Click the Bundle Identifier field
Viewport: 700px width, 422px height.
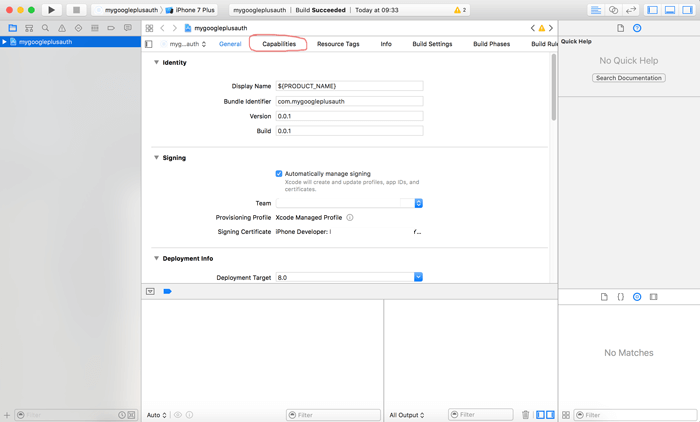pyautogui.click(x=349, y=101)
